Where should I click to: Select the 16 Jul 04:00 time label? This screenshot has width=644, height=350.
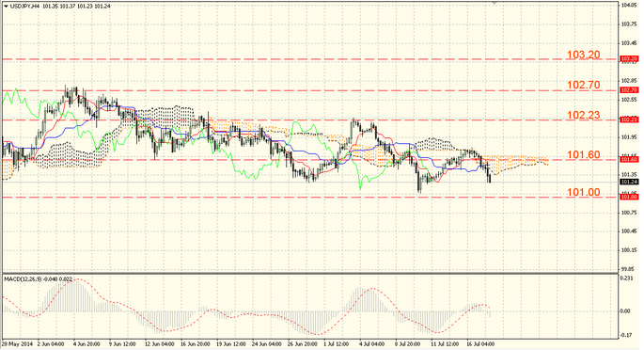pyautogui.click(x=481, y=343)
